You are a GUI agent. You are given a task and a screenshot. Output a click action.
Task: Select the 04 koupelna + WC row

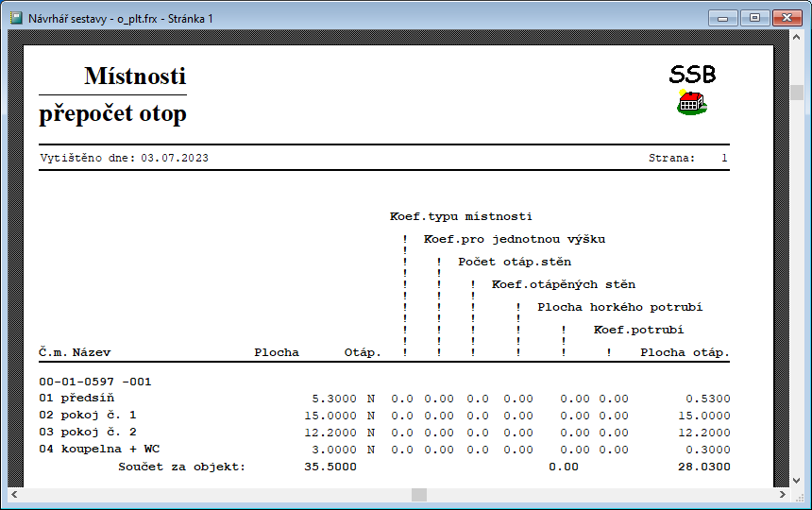99,449
